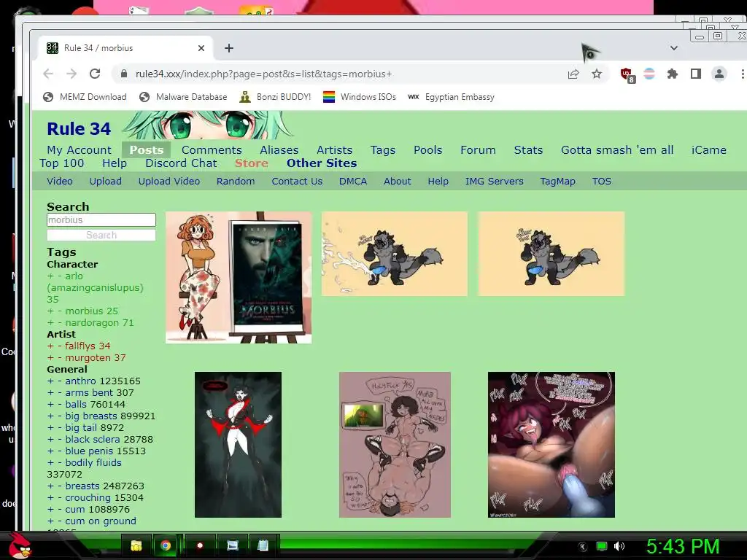Click the Contact Us submenu link
747x560 pixels.
tap(297, 182)
